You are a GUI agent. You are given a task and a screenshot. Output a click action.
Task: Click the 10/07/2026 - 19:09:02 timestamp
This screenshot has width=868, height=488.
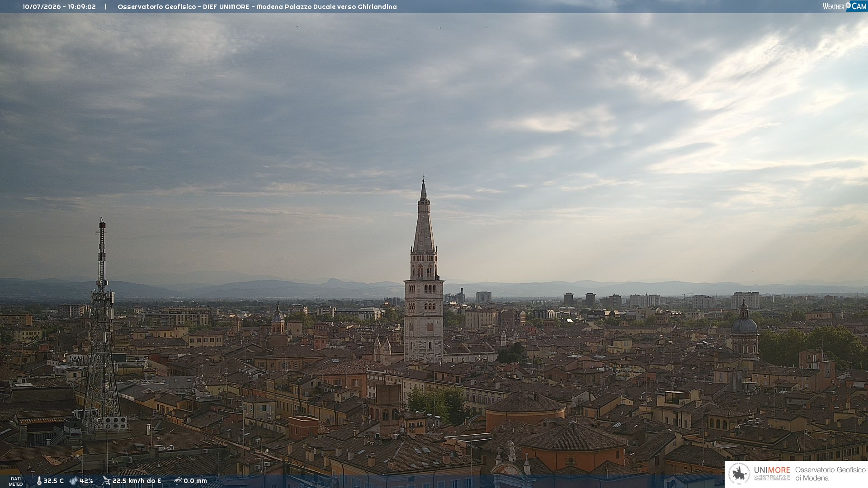point(59,7)
